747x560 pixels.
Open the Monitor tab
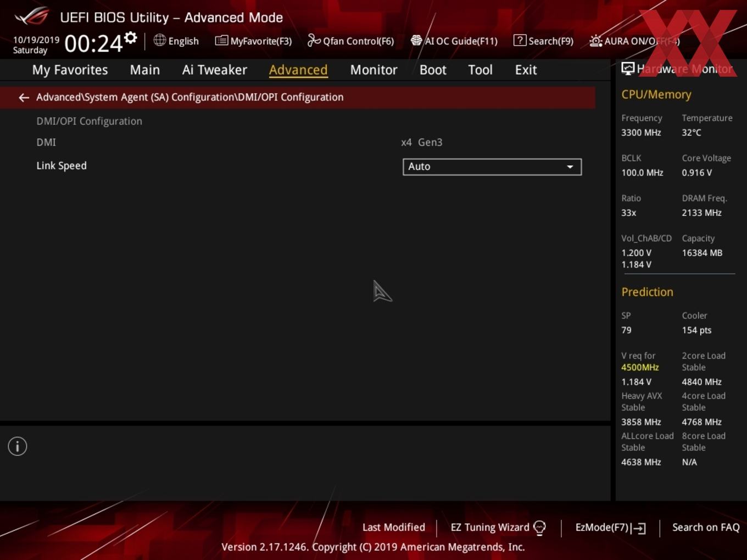point(374,70)
